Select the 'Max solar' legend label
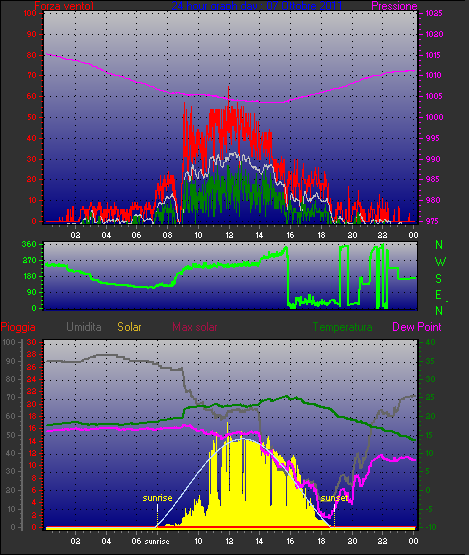Image resolution: width=469 pixels, height=555 pixels. click(195, 327)
